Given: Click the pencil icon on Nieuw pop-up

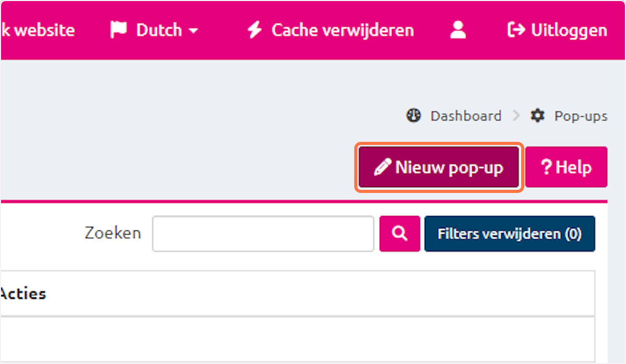Looking at the screenshot, I should 382,167.
